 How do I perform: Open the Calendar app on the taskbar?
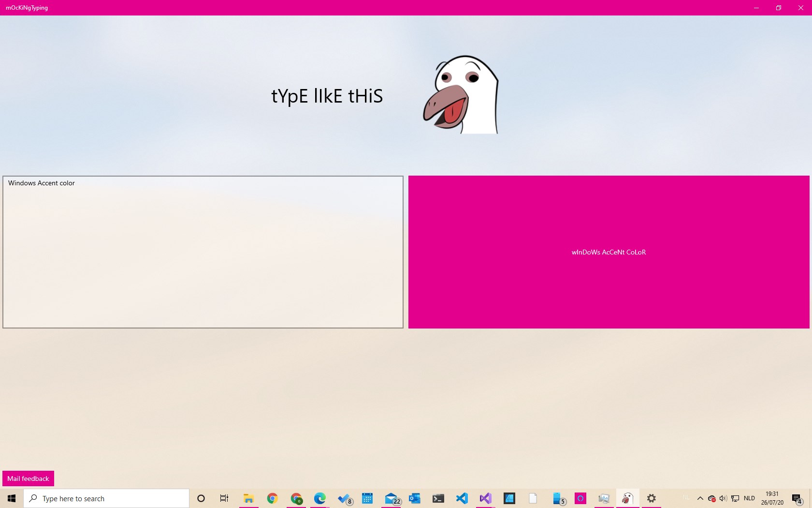click(367, 498)
